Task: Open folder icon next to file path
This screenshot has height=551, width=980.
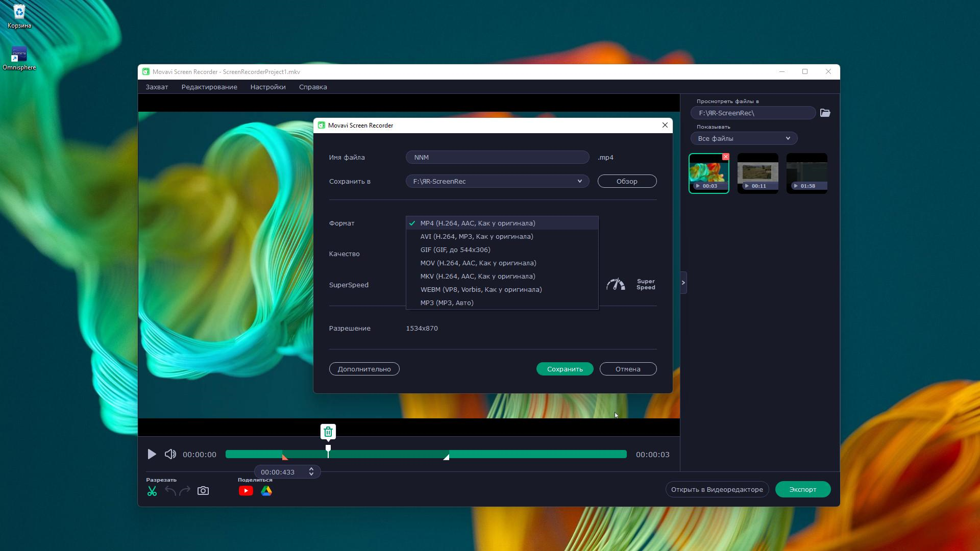Action: (x=825, y=113)
